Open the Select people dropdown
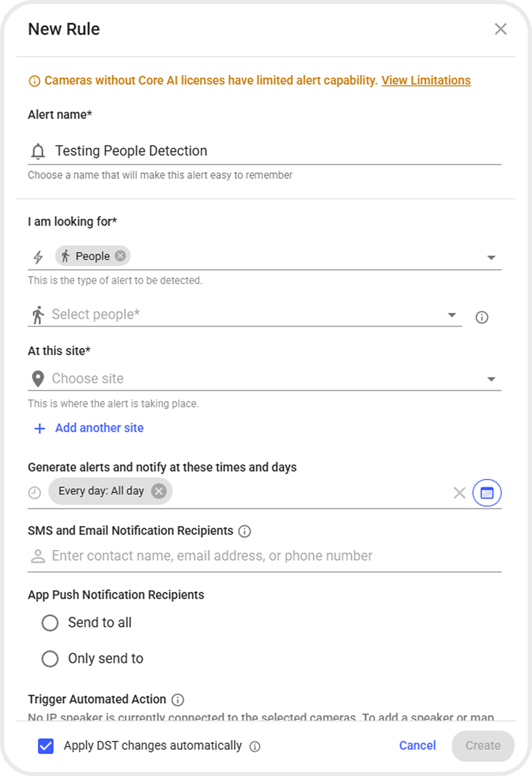Viewport: 532px width, 776px height. pyautogui.click(x=451, y=315)
